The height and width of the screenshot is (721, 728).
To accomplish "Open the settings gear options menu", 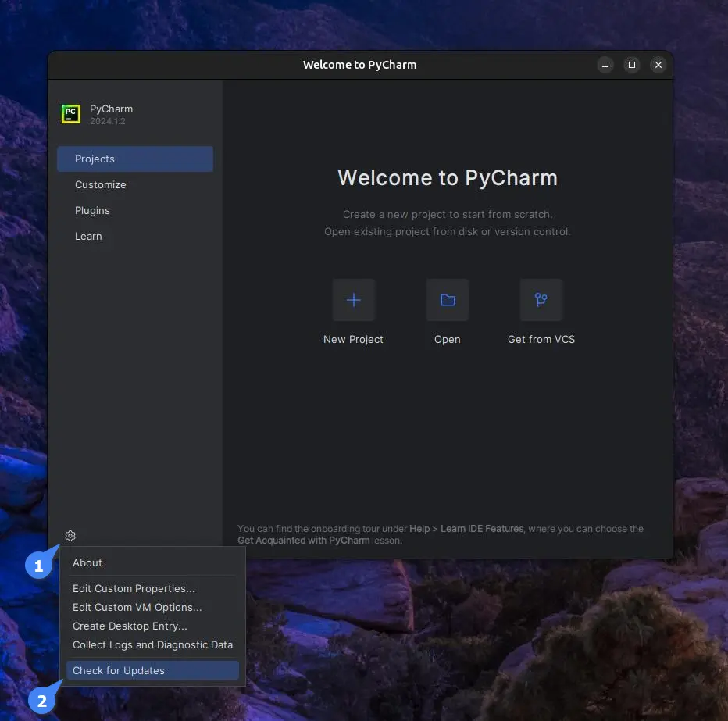I will (x=70, y=536).
